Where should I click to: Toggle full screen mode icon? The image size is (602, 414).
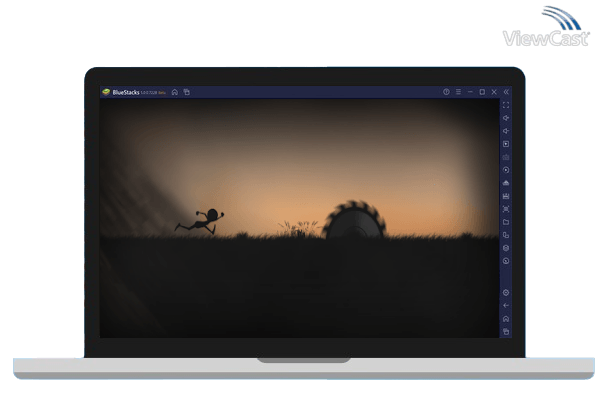point(506,105)
